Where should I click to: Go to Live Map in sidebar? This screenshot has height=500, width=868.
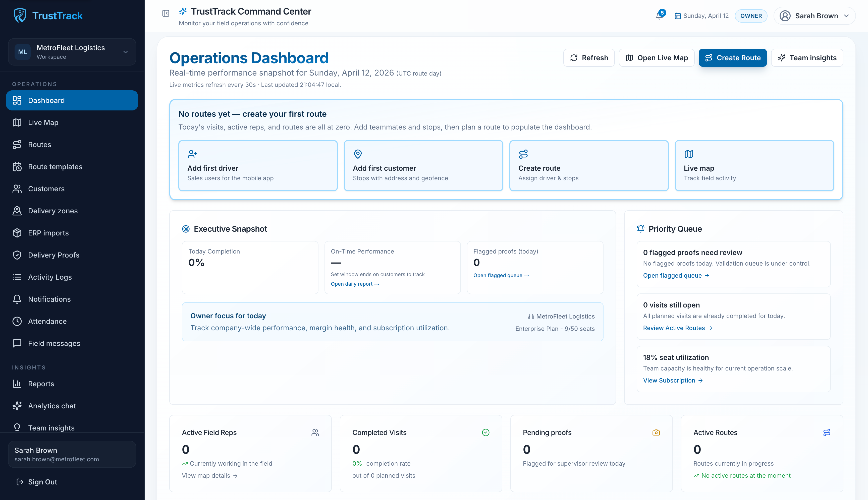(x=72, y=122)
